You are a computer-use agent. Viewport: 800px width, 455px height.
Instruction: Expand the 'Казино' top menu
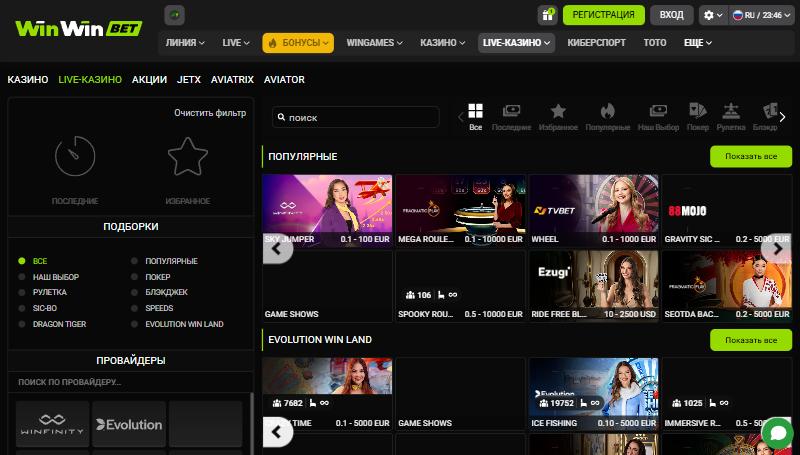pos(442,43)
